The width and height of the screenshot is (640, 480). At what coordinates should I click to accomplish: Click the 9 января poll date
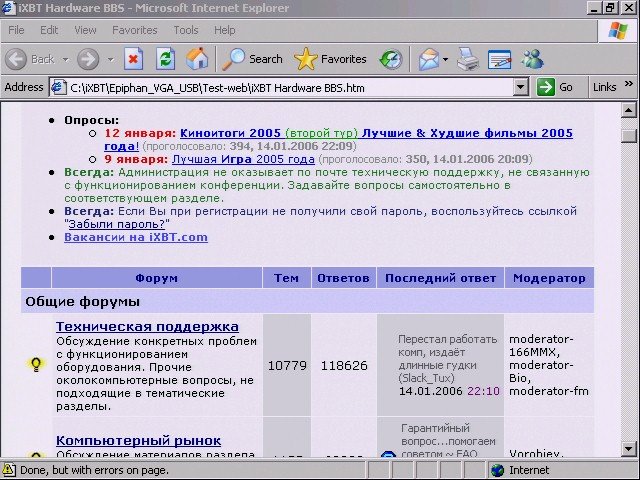tap(136, 159)
